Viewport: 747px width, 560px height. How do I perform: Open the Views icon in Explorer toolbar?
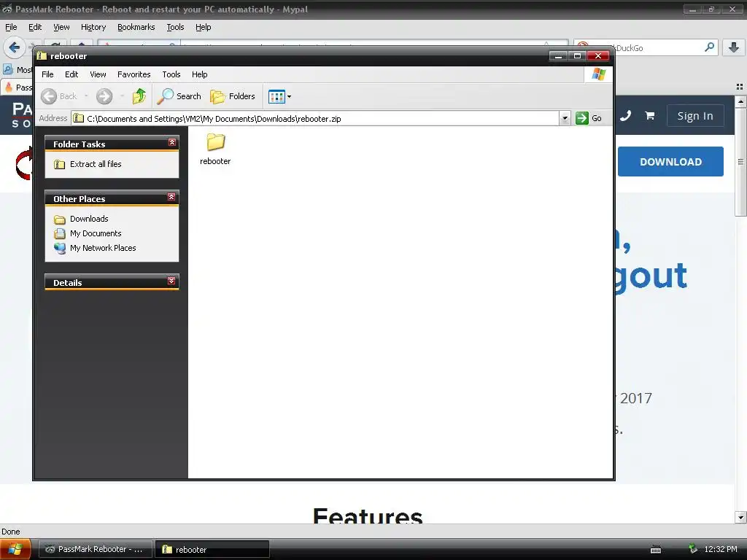[276, 97]
